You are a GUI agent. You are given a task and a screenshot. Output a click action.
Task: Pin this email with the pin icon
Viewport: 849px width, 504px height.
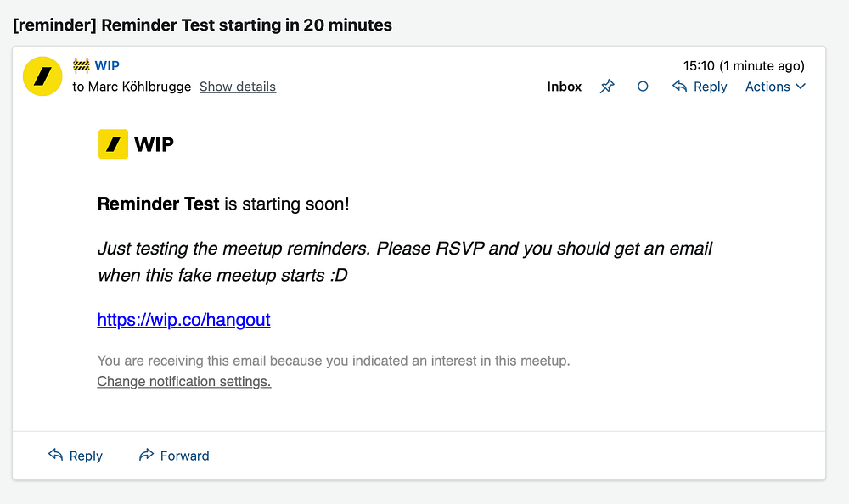click(607, 87)
